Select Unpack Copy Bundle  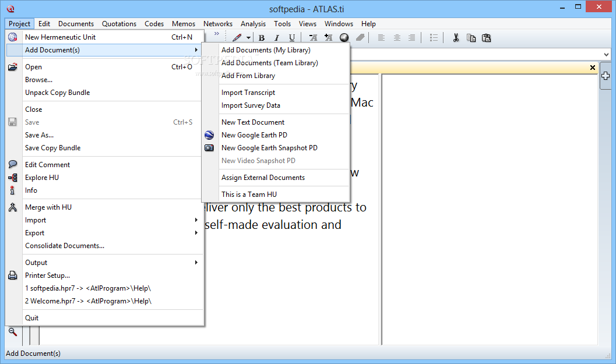coord(104,92)
